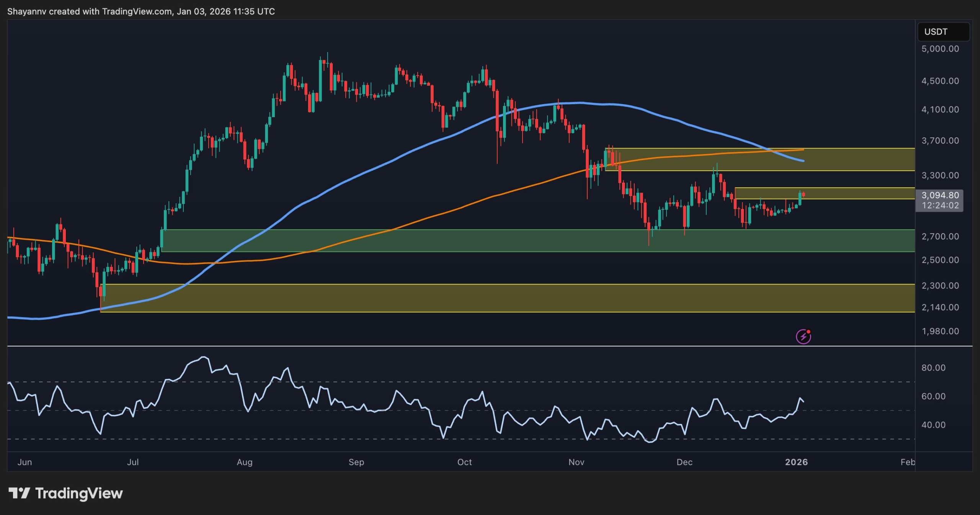Click the red notification dot on lightning icon

tap(808, 332)
